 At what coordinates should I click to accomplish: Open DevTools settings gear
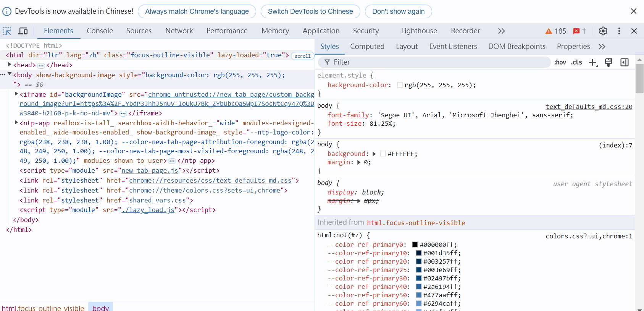point(603,31)
